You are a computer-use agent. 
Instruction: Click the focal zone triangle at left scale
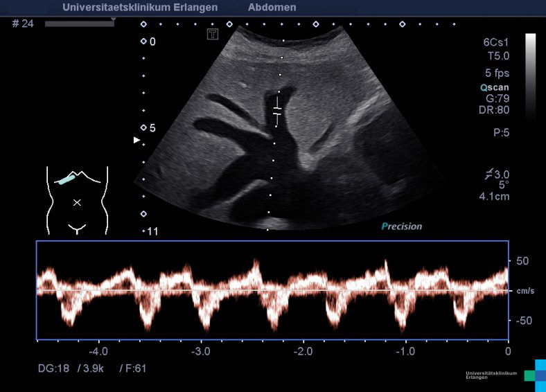(136, 140)
